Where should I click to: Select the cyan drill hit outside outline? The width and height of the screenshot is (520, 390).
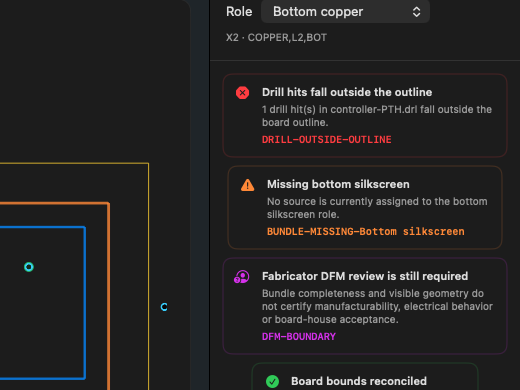(164, 307)
